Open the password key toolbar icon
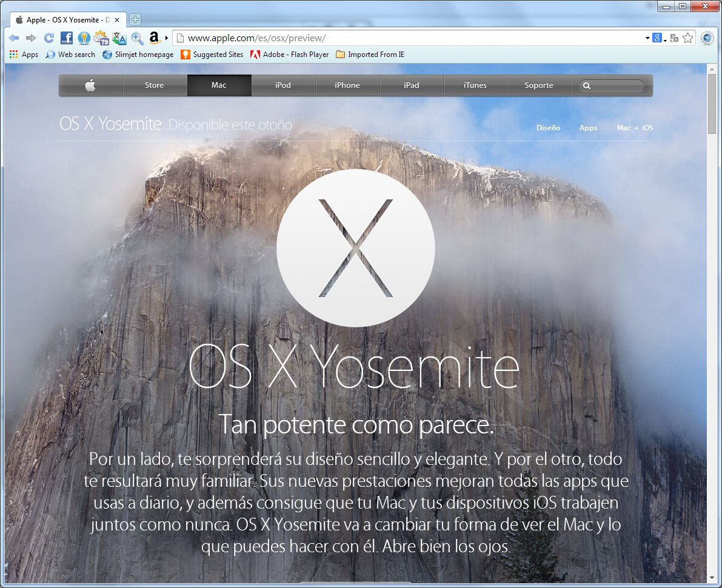The image size is (722, 588). point(84,38)
